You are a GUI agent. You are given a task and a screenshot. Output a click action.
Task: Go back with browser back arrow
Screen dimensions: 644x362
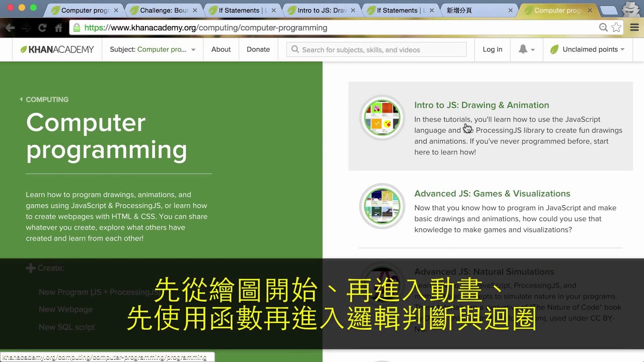(10, 28)
